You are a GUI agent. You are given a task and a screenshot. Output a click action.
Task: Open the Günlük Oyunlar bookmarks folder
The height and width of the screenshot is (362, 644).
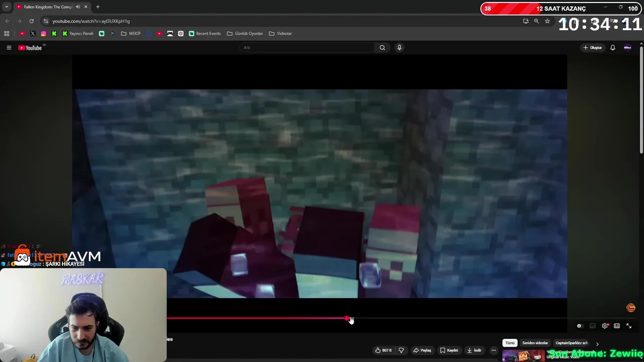click(x=245, y=34)
